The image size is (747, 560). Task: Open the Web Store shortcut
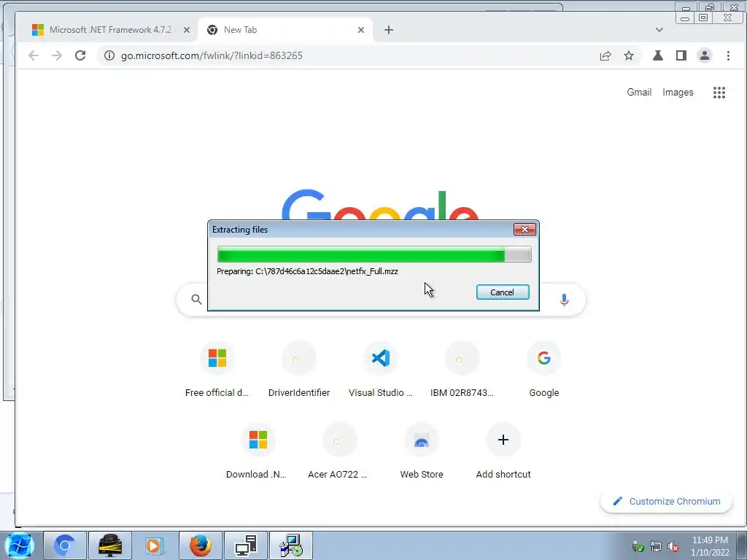coord(422,451)
